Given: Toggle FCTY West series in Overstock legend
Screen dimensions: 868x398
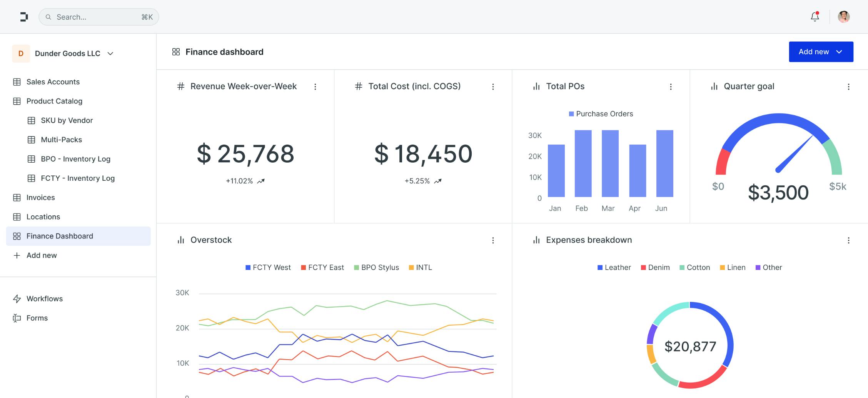Looking at the screenshot, I should (x=268, y=268).
